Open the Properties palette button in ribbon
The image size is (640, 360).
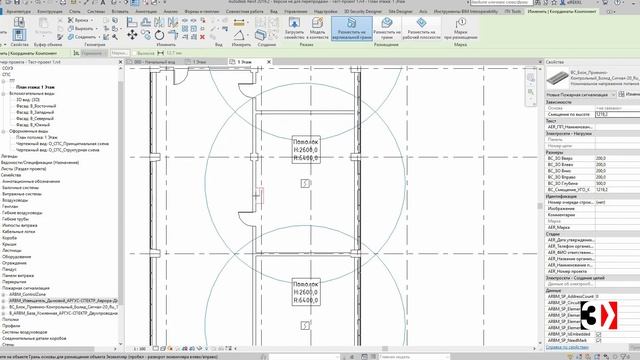tap(19, 35)
